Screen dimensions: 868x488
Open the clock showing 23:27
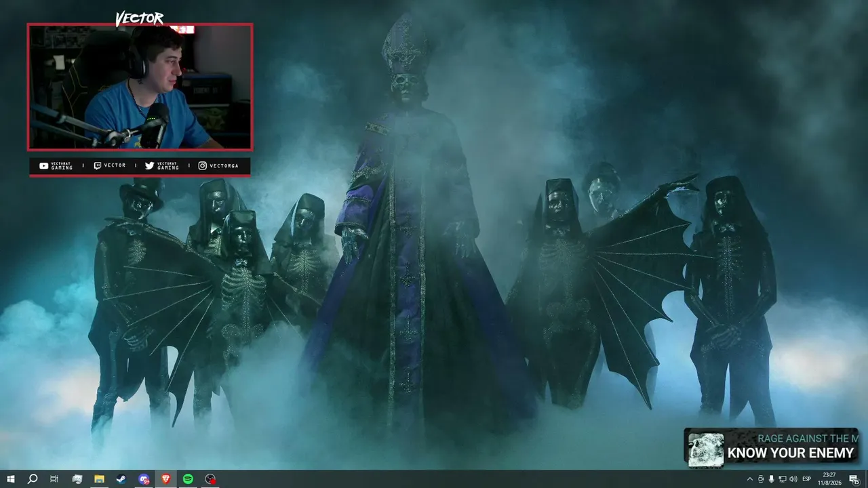point(829,479)
